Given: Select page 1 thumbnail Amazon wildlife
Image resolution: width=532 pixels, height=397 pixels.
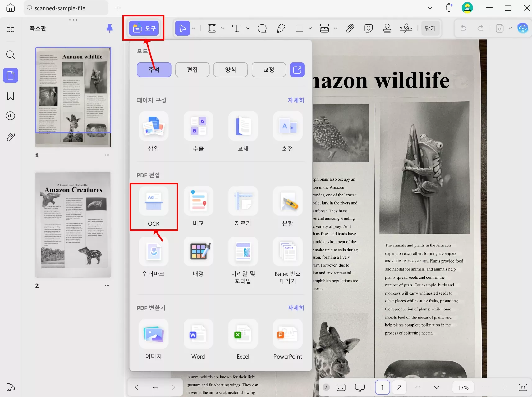Looking at the screenshot, I should (x=73, y=97).
